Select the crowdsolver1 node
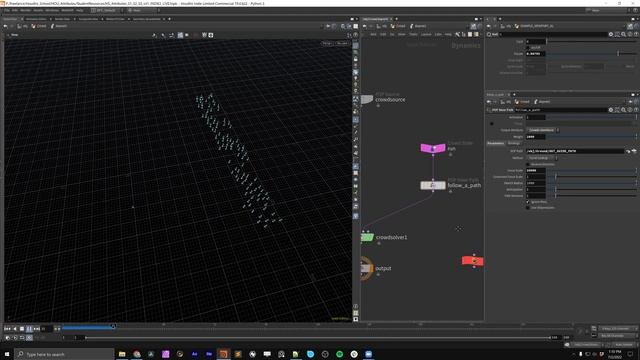Viewport: 640px width, 360px height. click(367, 237)
